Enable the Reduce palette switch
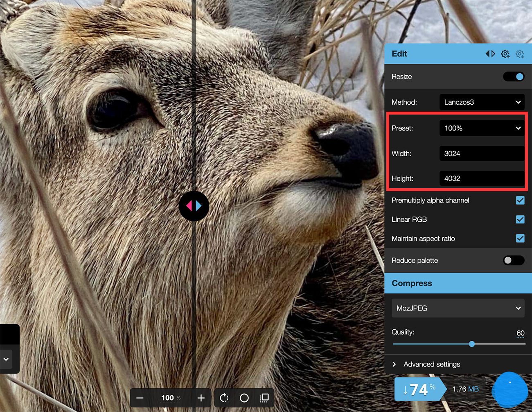This screenshot has width=532, height=412. click(514, 260)
